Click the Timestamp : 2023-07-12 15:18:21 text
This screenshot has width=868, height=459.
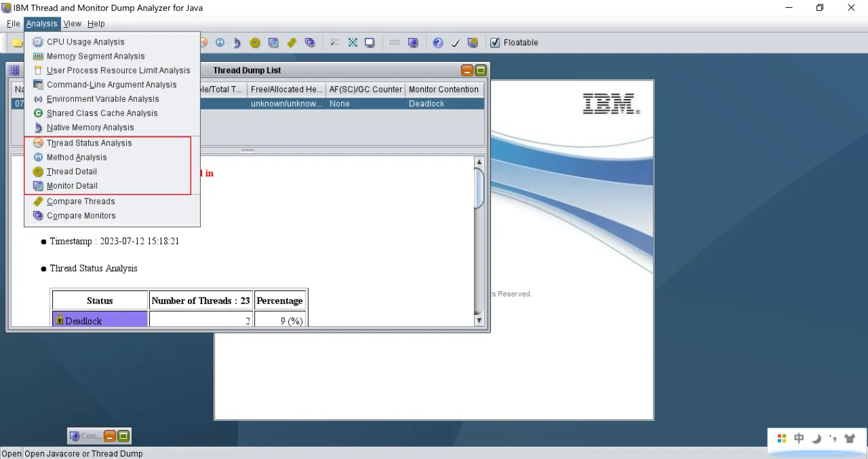click(x=115, y=241)
